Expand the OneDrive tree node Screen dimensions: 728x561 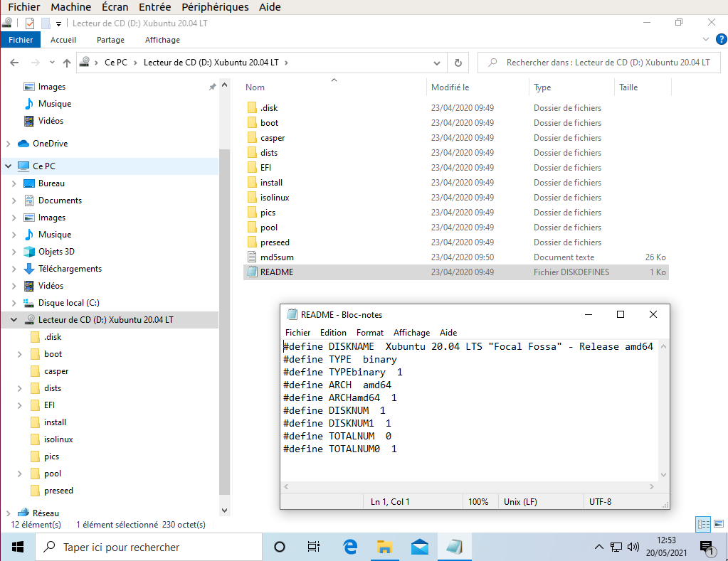click(x=9, y=144)
